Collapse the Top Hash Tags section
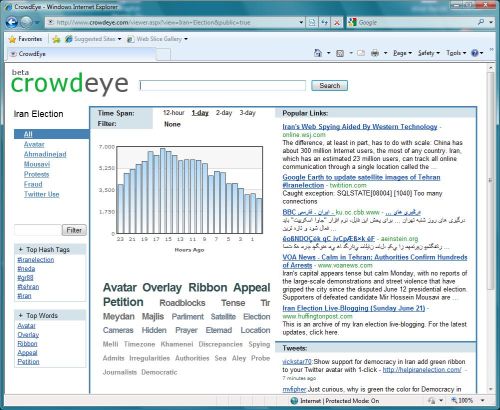The image size is (500, 410). tap(21, 249)
